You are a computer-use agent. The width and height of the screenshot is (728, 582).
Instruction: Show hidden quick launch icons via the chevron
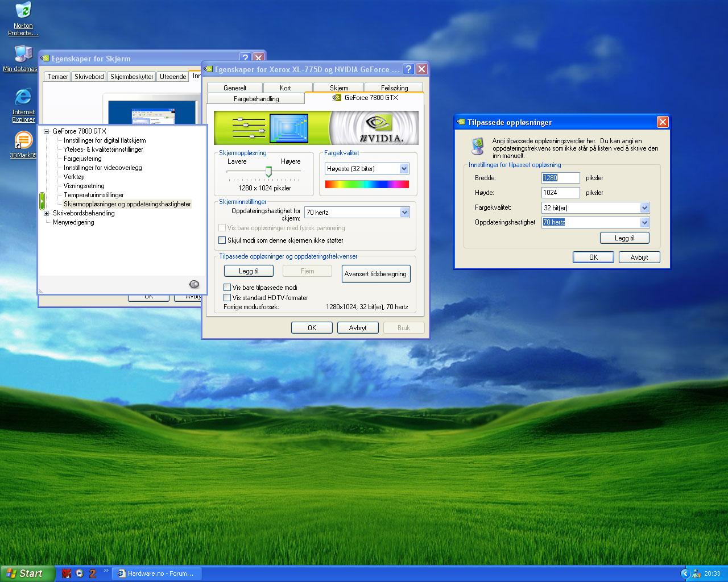pos(106,571)
